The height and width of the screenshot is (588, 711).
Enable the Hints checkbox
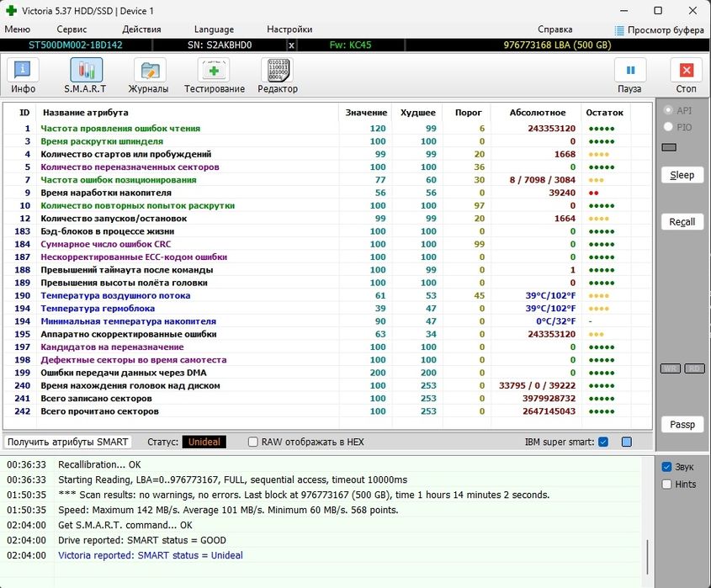[666, 485]
